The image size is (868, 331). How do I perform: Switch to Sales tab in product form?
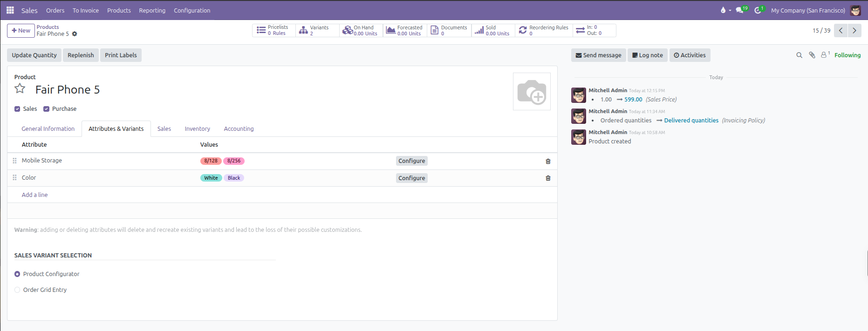(164, 128)
